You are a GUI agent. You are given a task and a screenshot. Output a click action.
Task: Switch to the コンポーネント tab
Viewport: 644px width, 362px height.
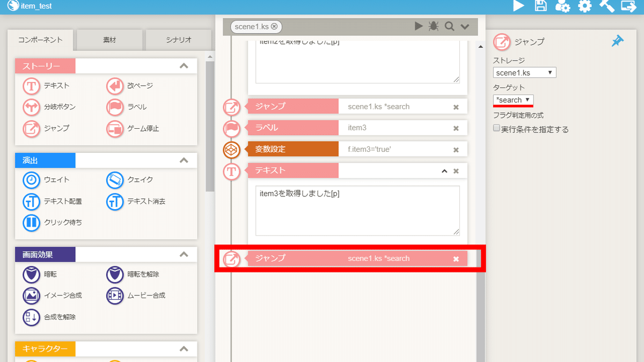click(40, 40)
